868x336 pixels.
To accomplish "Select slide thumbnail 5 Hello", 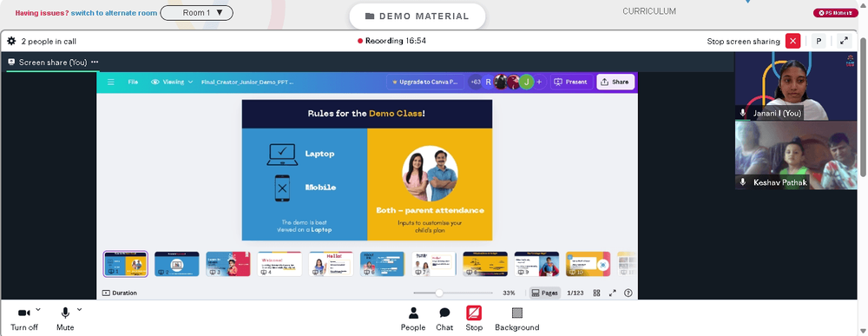I will 331,264.
